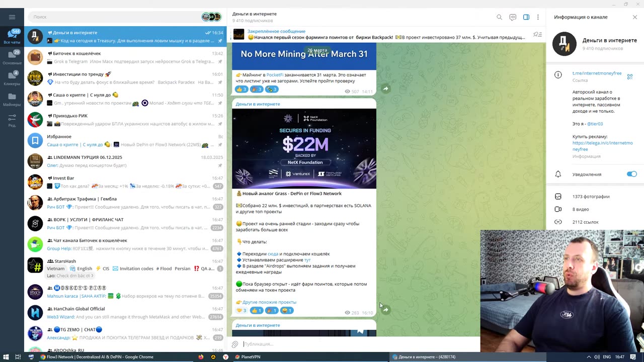This screenshot has width=644, height=362.
Task: Open the three-dot channel options menu
Action: [x=538, y=17]
